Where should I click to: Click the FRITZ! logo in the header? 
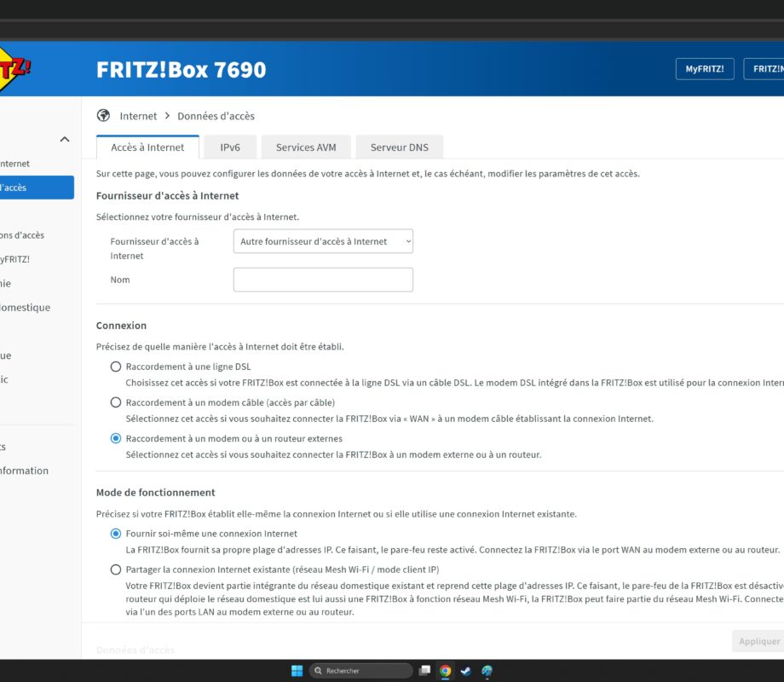[x=14, y=70]
